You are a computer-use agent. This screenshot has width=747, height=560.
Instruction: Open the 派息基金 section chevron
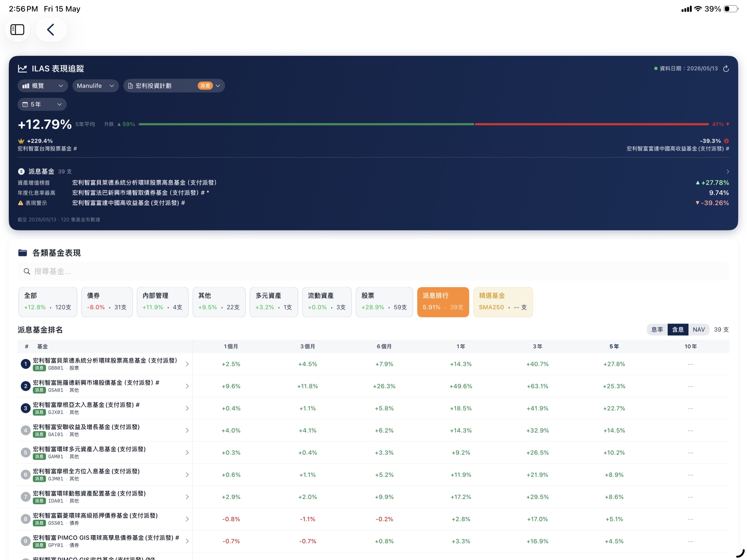[x=727, y=171]
